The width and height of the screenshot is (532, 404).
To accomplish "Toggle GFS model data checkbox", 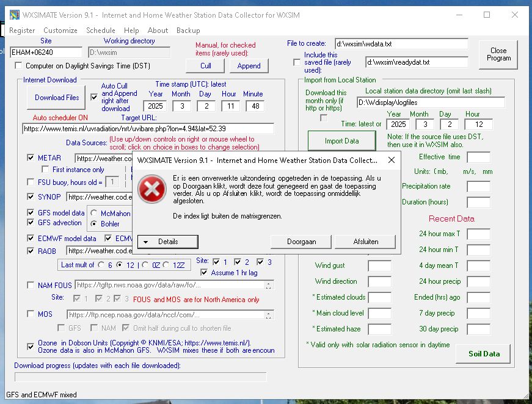I will tap(31, 212).
